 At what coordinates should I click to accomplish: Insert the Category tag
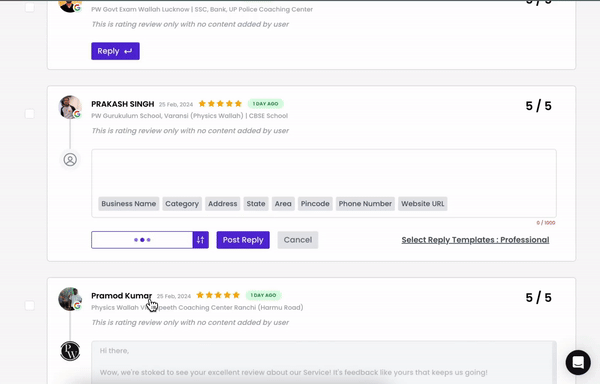coord(182,204)
